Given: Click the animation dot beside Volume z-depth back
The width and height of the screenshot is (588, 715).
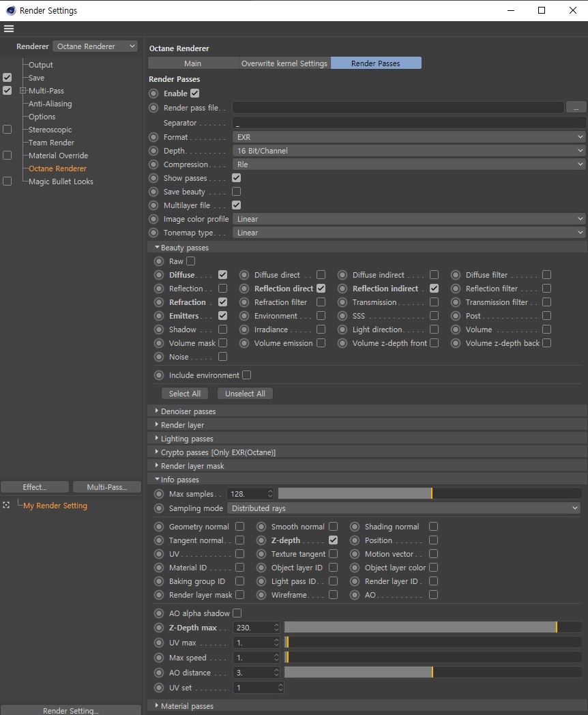Looking at the screenshot, I should click(456, 343).
